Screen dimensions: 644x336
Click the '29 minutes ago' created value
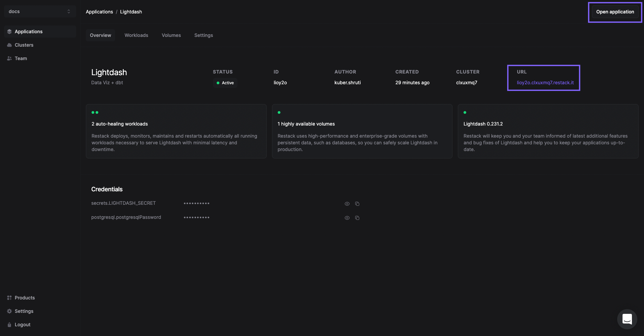point(412,83)
